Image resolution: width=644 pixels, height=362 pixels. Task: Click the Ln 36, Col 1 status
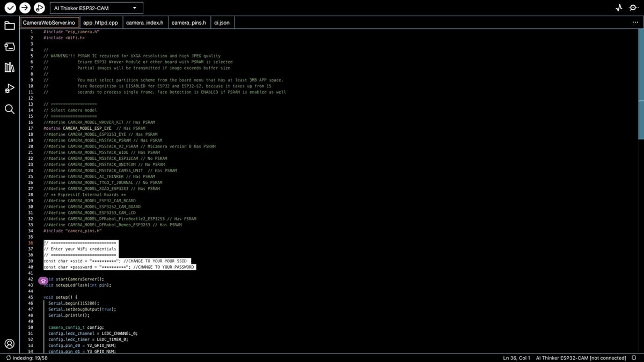click(516, 358)
